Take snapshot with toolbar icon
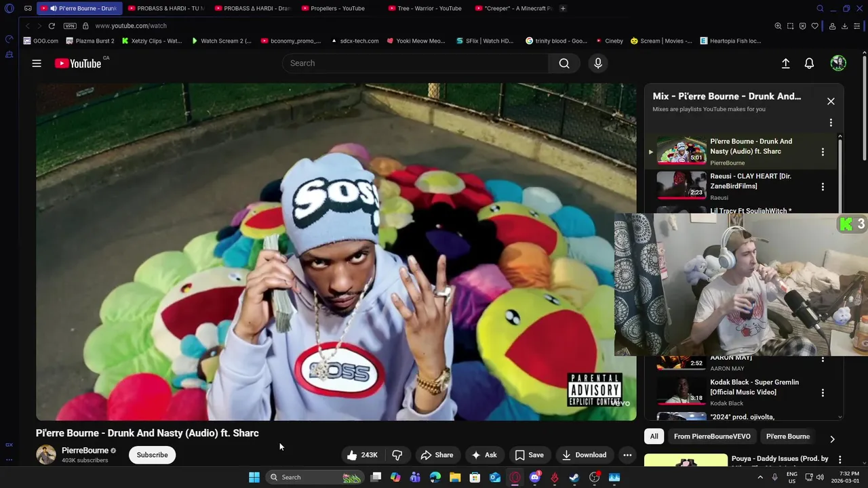Image resolution: width=868 pixels, height=488 pixels. [790, 26]
